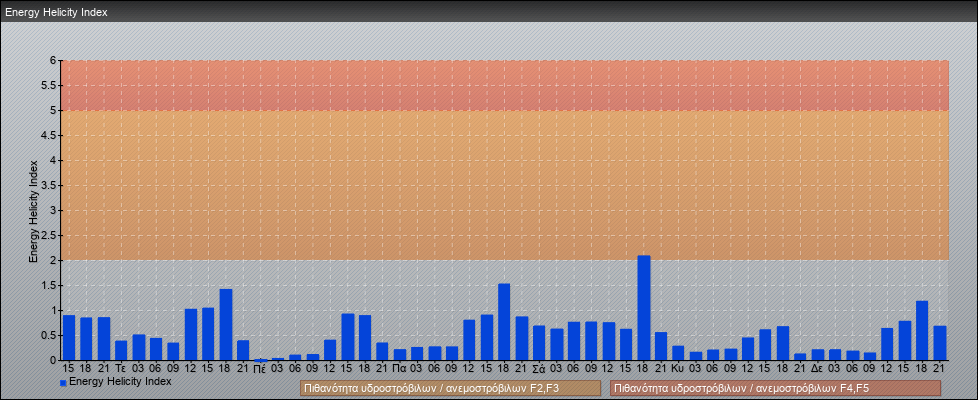Click the bar above the Τε day label

pyautogui.click(x=121, y=350)
